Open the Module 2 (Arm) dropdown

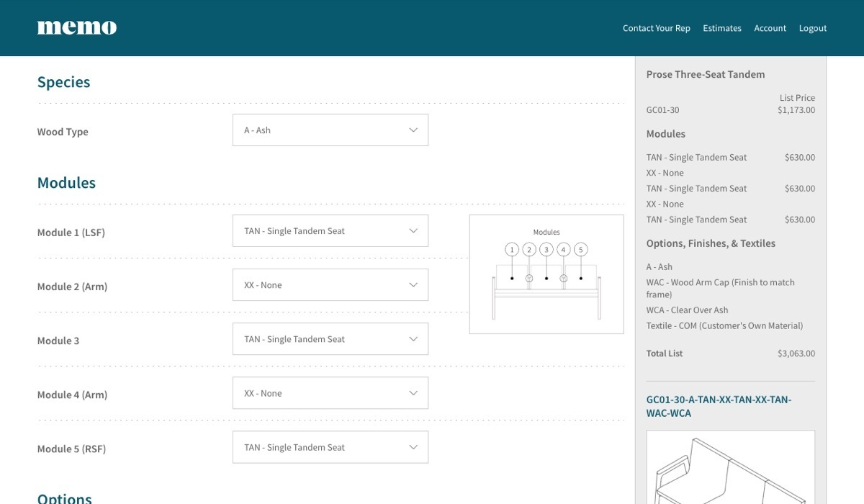tap(330, 285)
